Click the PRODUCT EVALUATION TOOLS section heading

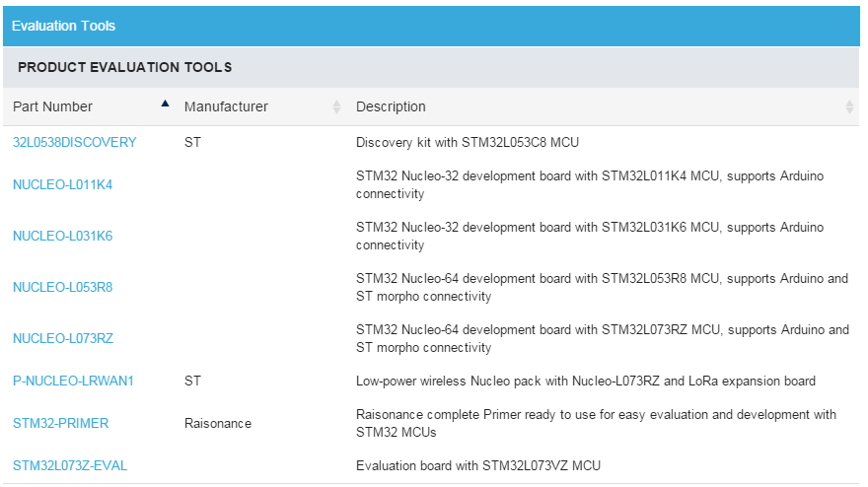pos(125,67)
